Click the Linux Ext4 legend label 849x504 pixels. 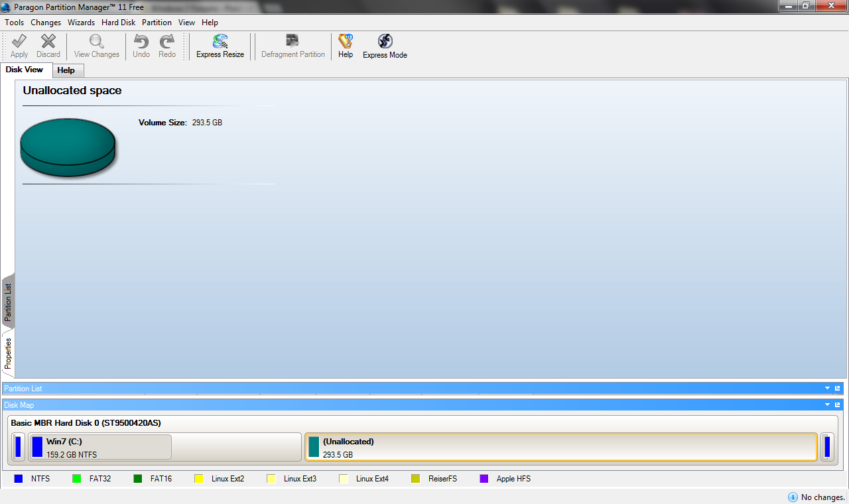click(x=372, y=479)
